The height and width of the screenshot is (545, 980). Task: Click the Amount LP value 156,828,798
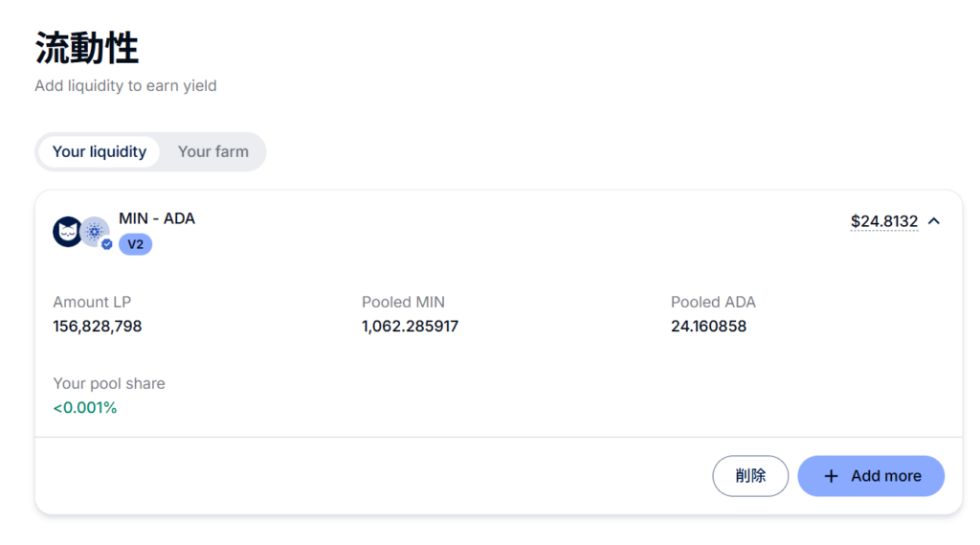pos(98,326)
